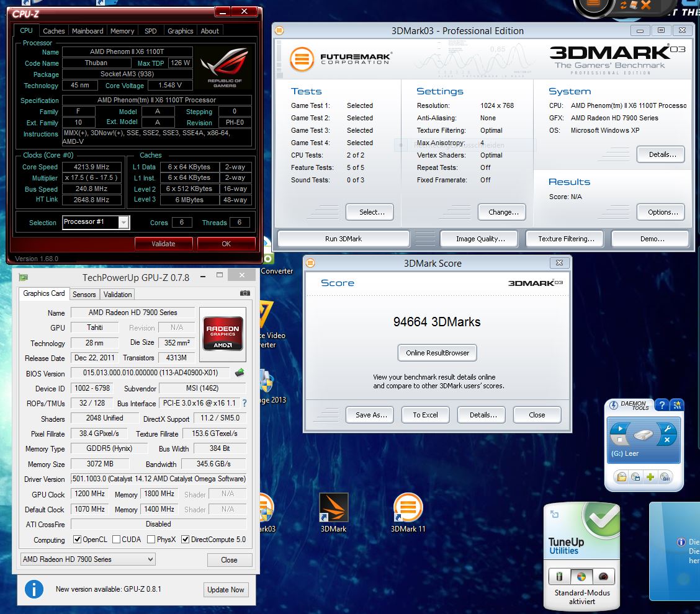Click GPU-Z screenshot camera icon

point(245,293)
